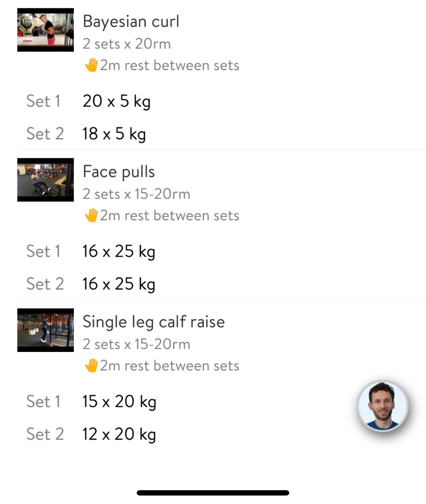Open the Face pulls video thumbnail

pyautogui.click(x=45, y=180)
